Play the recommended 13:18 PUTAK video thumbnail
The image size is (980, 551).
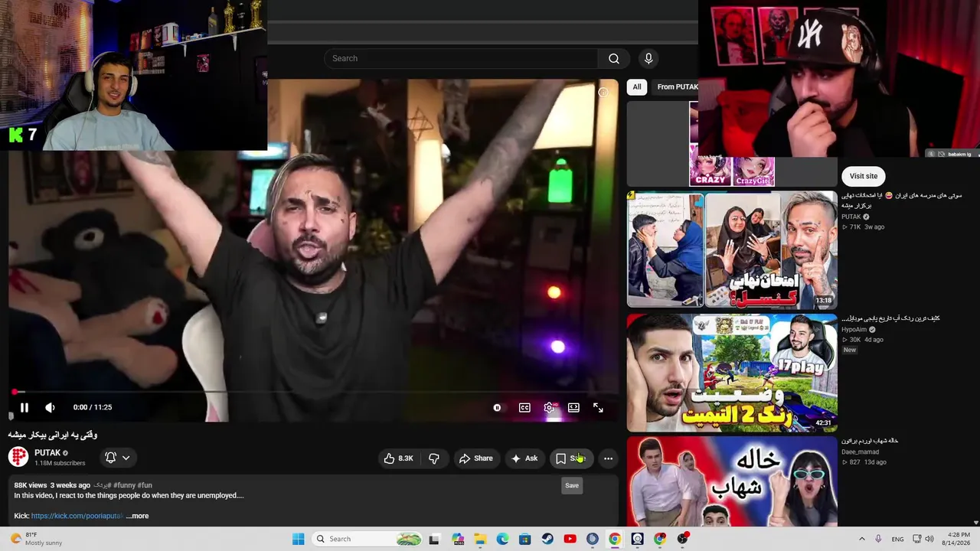click(732, 249)
